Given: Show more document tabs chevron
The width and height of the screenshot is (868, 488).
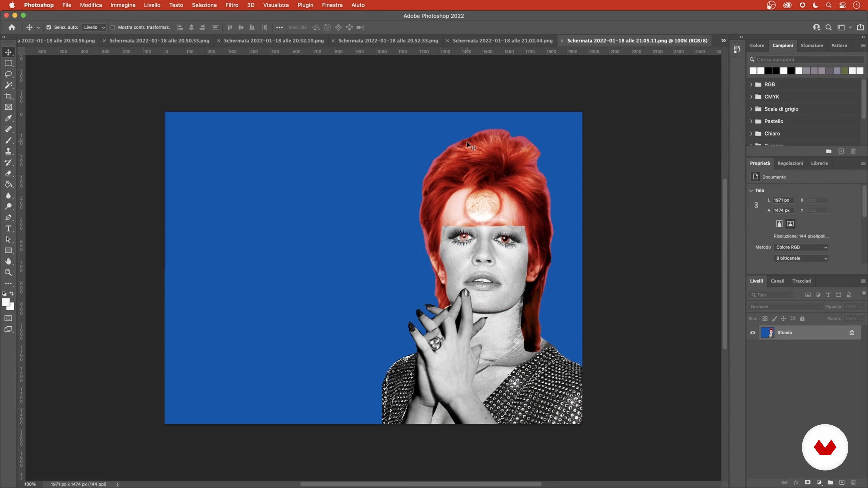Looking at the screenshot, I should click(x=723, y=40).
